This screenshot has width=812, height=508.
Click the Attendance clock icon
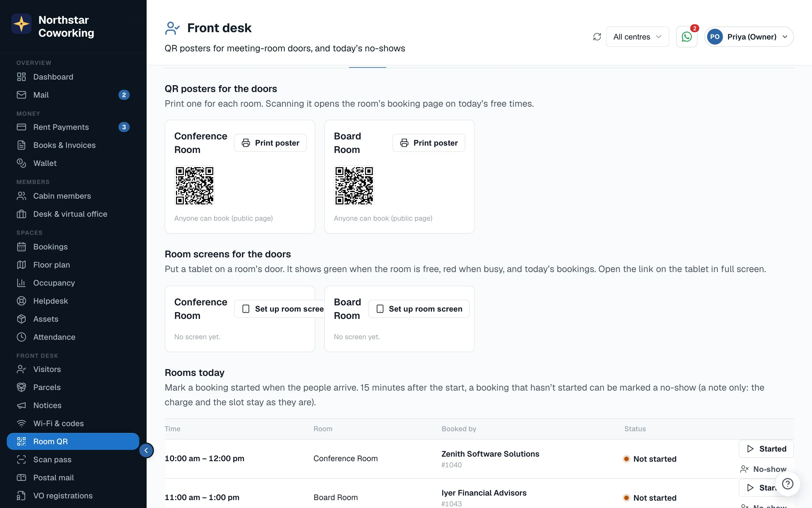click(x=21, y=337)
